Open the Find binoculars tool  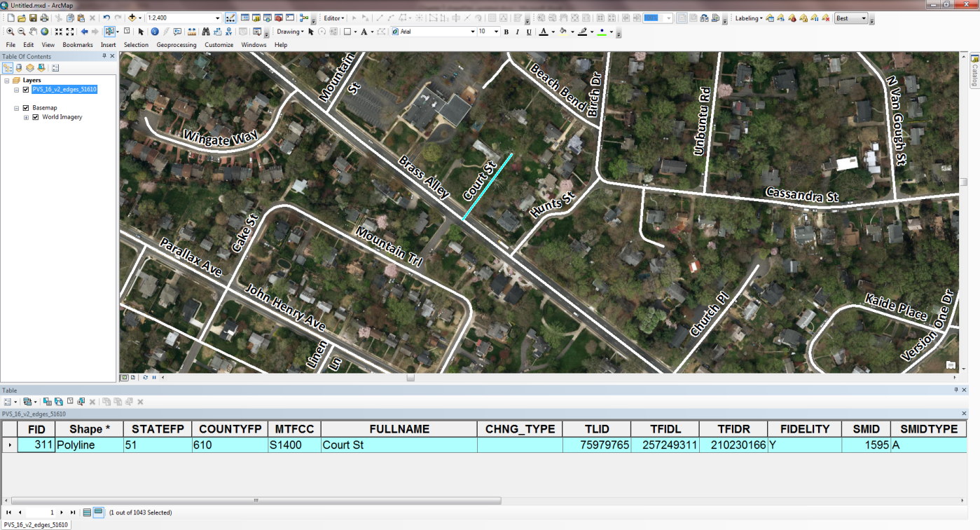[x=205, y=32]
